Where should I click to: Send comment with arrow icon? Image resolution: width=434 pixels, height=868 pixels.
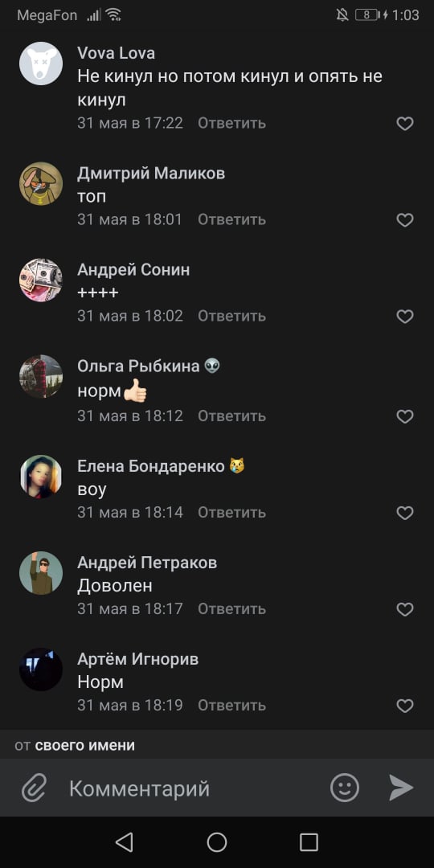[x=401, y=787]
